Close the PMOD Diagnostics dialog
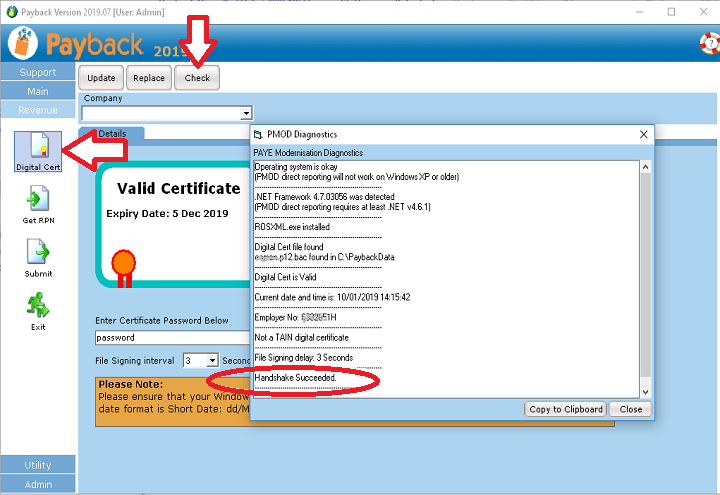Screen dimensions: 720x495 [x=631, y=409]
